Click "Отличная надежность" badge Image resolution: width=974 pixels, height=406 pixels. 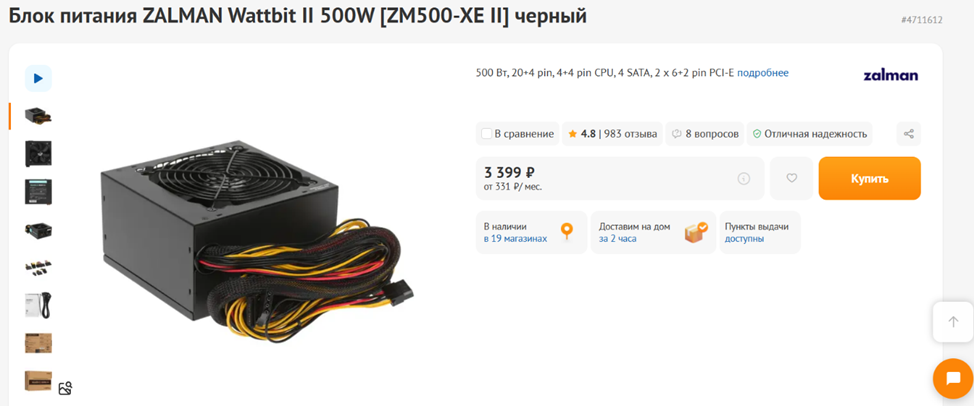[809, 133]
